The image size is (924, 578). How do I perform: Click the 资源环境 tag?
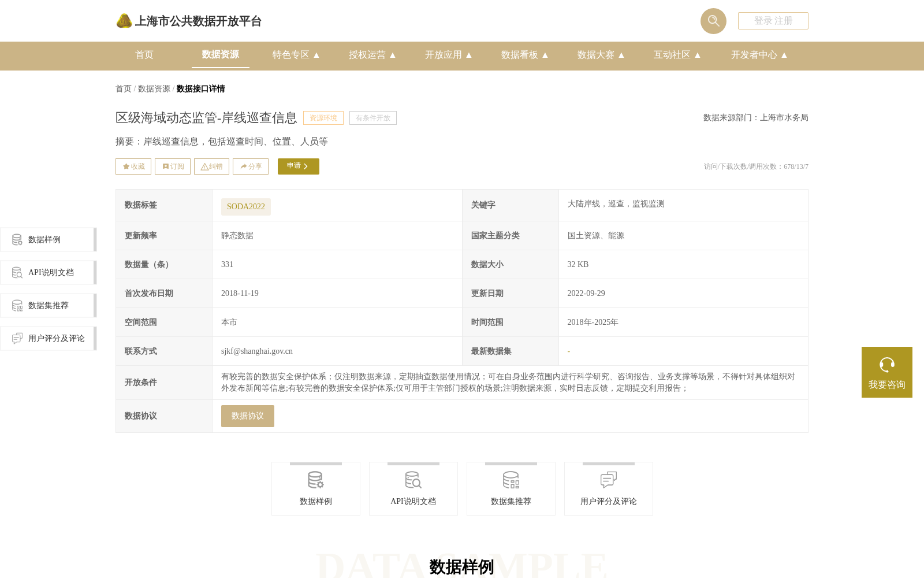pyautogui.click(x=323, y=118)
